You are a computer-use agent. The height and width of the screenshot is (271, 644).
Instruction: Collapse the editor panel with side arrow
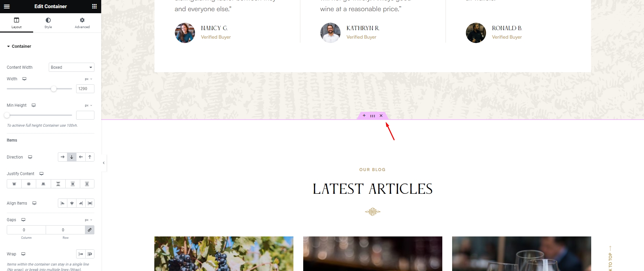pos(104,163)
